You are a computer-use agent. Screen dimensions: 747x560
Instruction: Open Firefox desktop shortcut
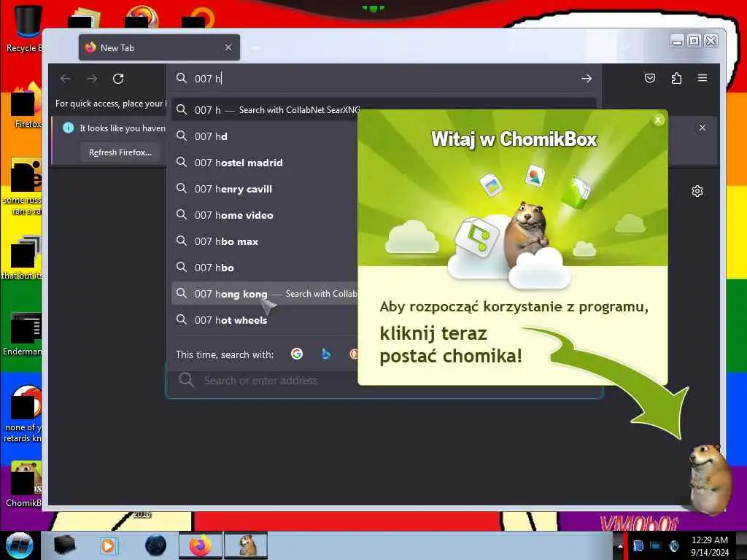tap(26, 106)
